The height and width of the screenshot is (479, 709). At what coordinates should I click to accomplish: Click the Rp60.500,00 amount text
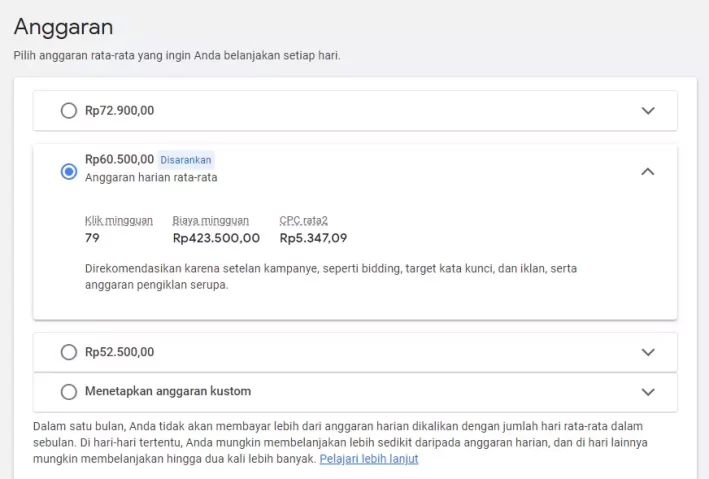click(119, 159)
